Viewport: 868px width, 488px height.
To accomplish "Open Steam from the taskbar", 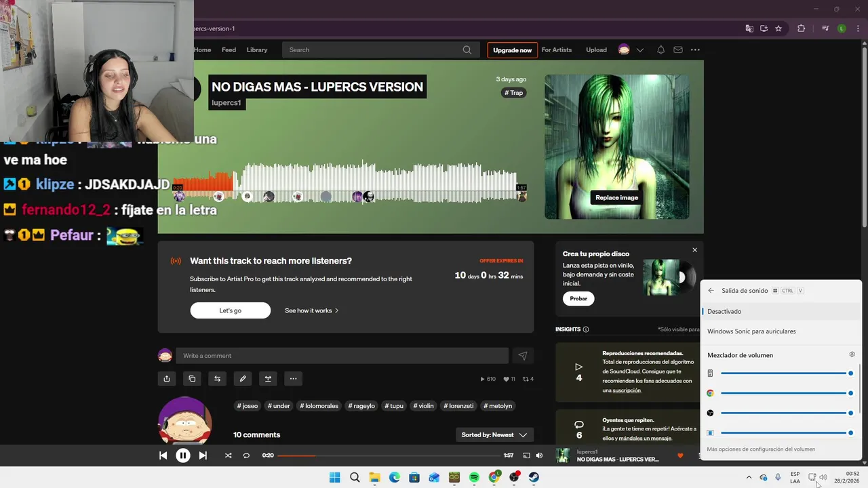I will click(534, 477).
